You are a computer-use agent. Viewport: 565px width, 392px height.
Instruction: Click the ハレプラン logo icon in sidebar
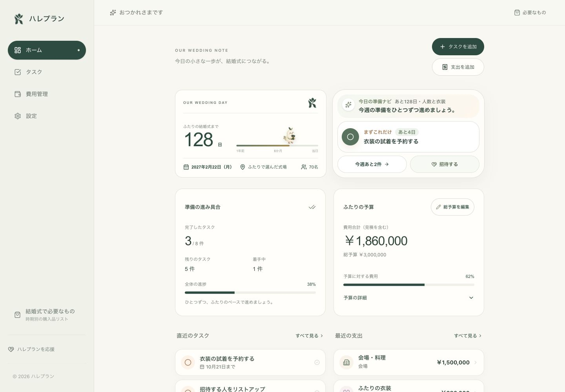click(x=19, y=19)
